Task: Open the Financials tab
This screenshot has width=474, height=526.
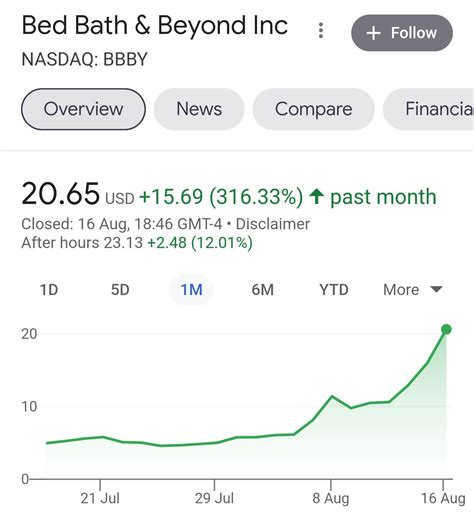Action: coord(429,109)
